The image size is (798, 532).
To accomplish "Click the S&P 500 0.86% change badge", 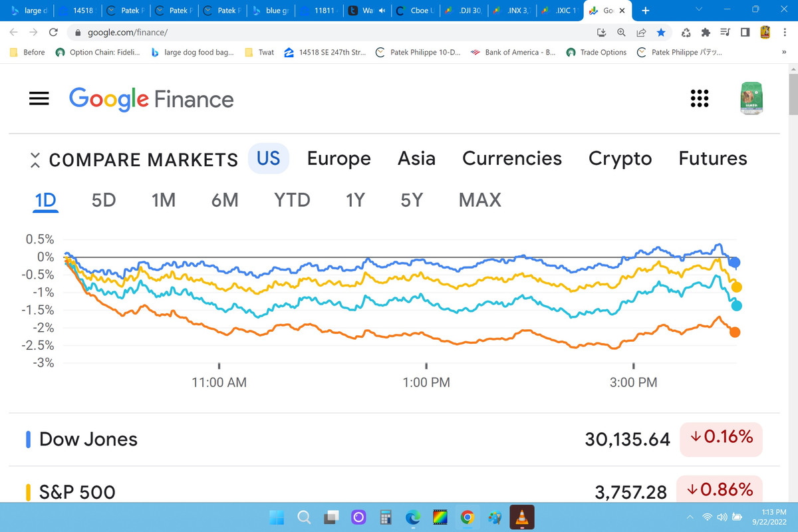I will 720,489.
